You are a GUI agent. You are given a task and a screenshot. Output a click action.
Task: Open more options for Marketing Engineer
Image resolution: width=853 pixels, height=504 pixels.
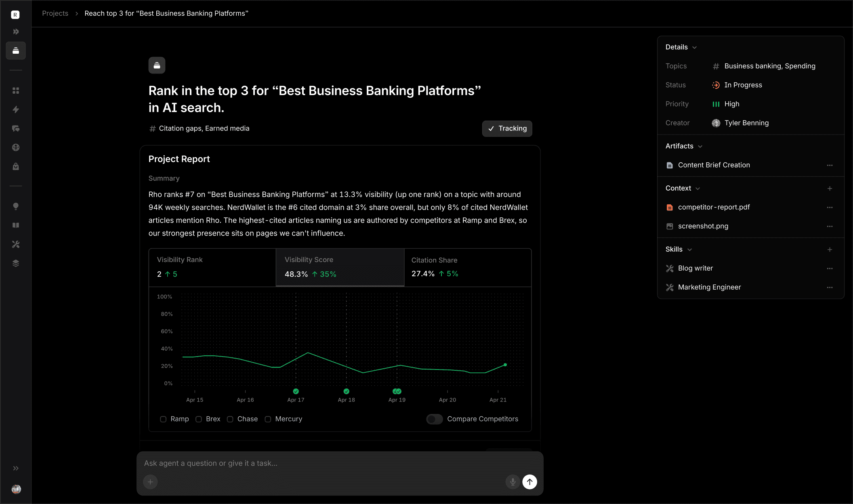tap(830, 288)
